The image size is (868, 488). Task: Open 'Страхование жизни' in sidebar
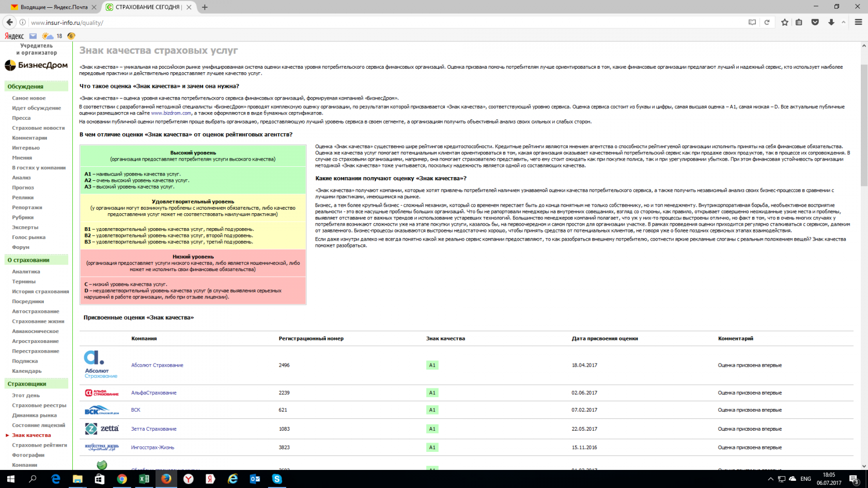[x=38, y=321]
